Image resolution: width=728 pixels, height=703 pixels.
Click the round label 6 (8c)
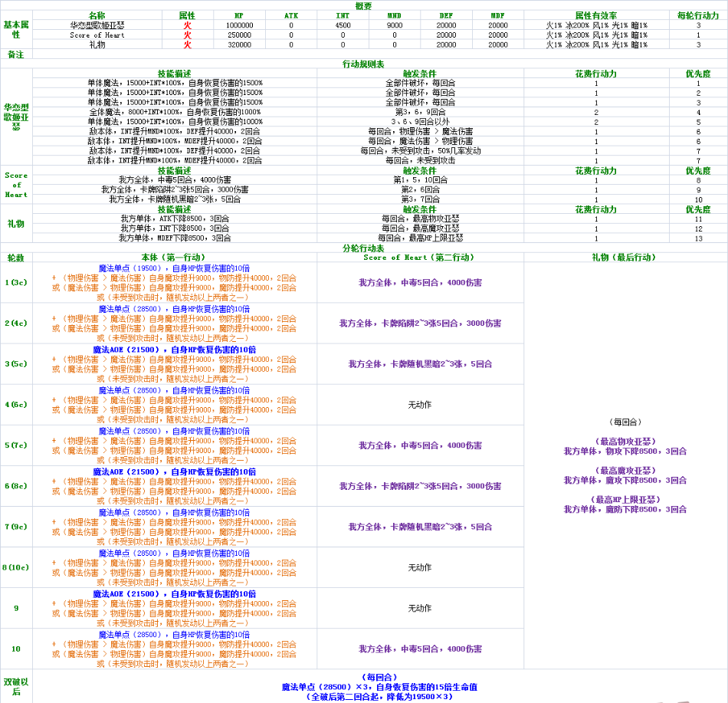coord(16,486)
